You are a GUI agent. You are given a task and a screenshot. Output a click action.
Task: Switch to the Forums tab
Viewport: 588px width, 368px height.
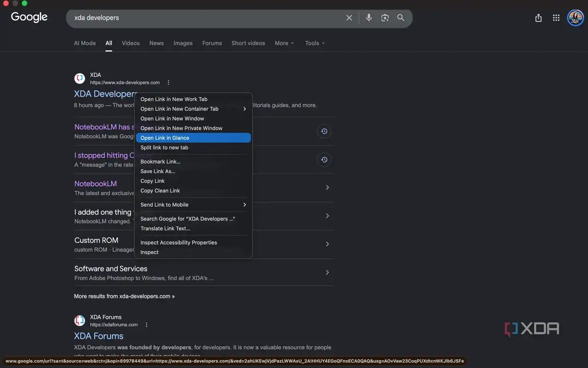pos(212,43)
